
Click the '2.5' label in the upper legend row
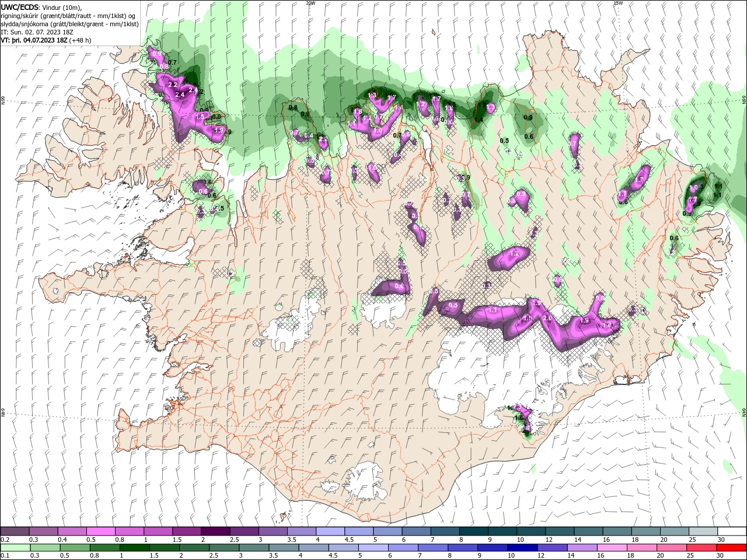pyautogui.click(x=235, y=540)
